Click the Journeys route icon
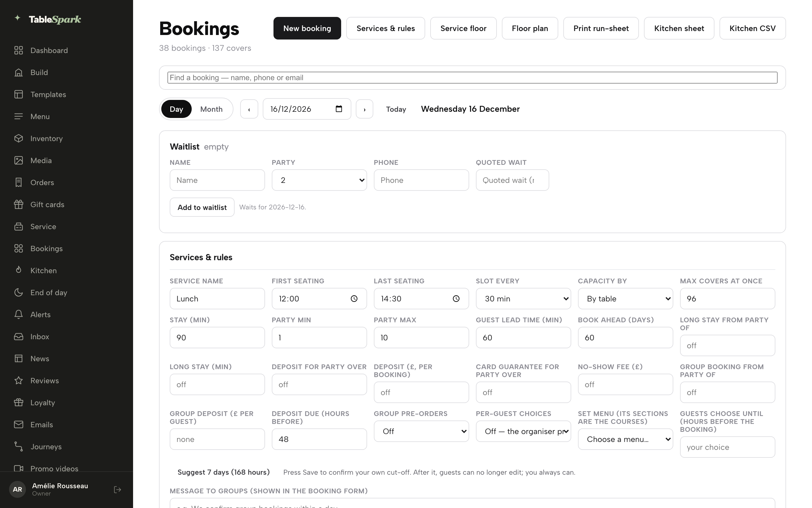The width and height of the screenshot is (812, 508). pyautogui.click(x=18, y=446)
